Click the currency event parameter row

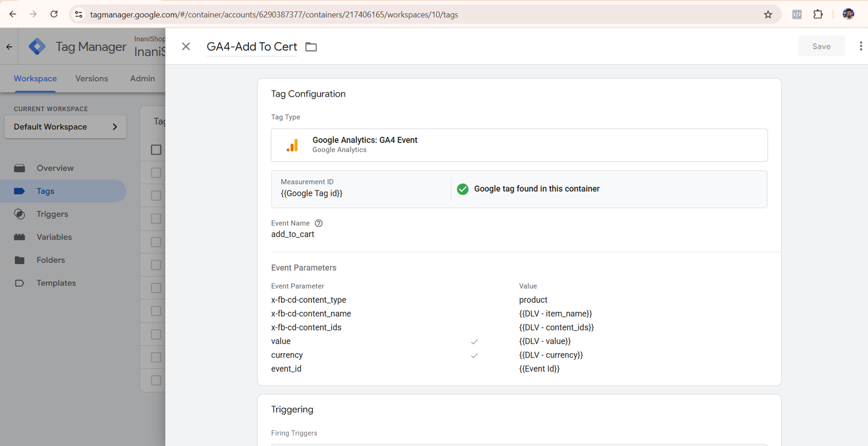(x=519, y=355)
